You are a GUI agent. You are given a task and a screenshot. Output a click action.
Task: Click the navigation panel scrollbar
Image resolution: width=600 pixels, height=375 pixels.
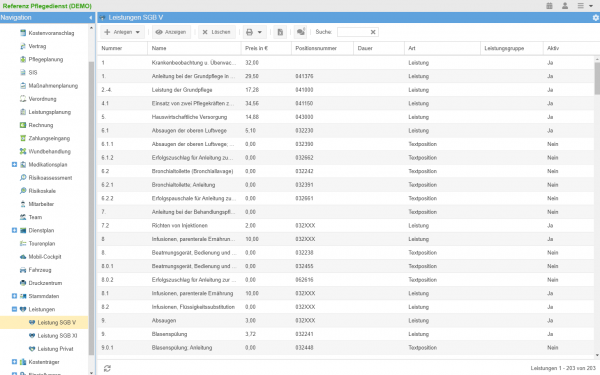[91, 209]
